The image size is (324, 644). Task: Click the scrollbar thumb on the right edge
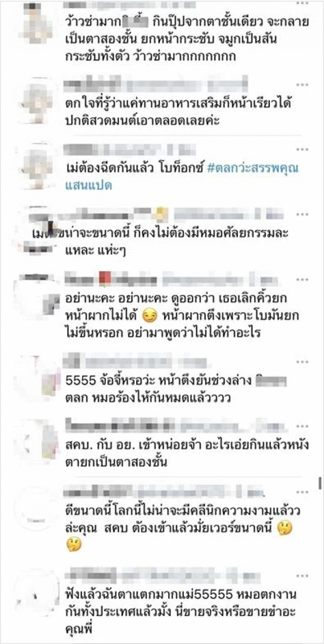[x=320, y=483]
